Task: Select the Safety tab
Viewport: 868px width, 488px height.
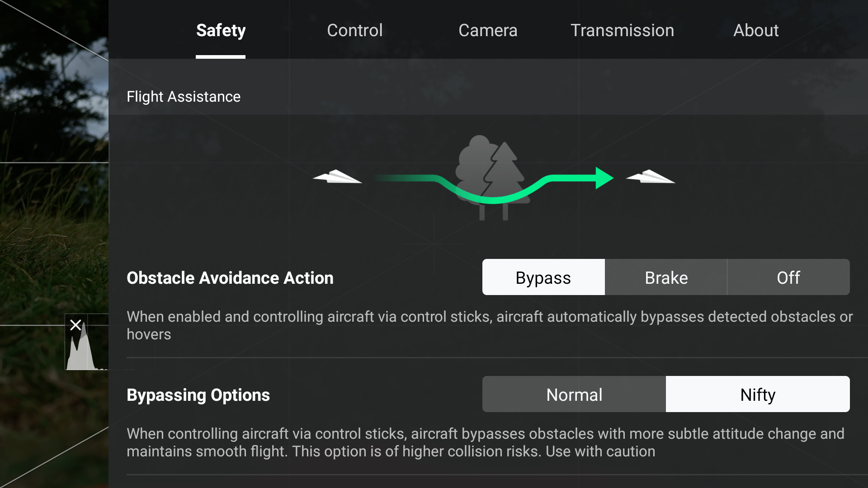Action: (x=220, y=30)
